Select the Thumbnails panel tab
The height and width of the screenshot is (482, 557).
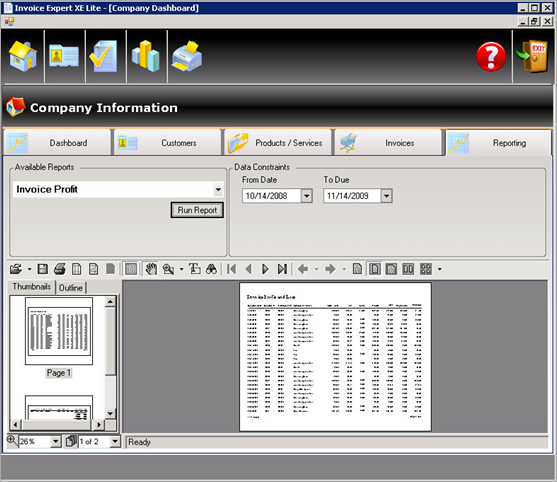coord(32,287)
